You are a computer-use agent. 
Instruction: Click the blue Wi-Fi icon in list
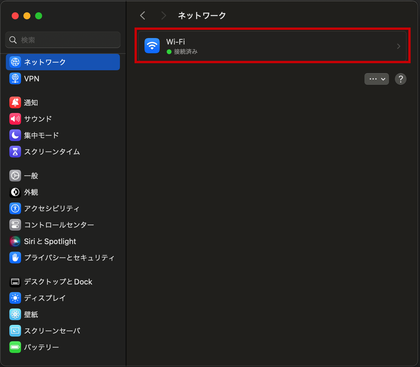tap(152, 46)
